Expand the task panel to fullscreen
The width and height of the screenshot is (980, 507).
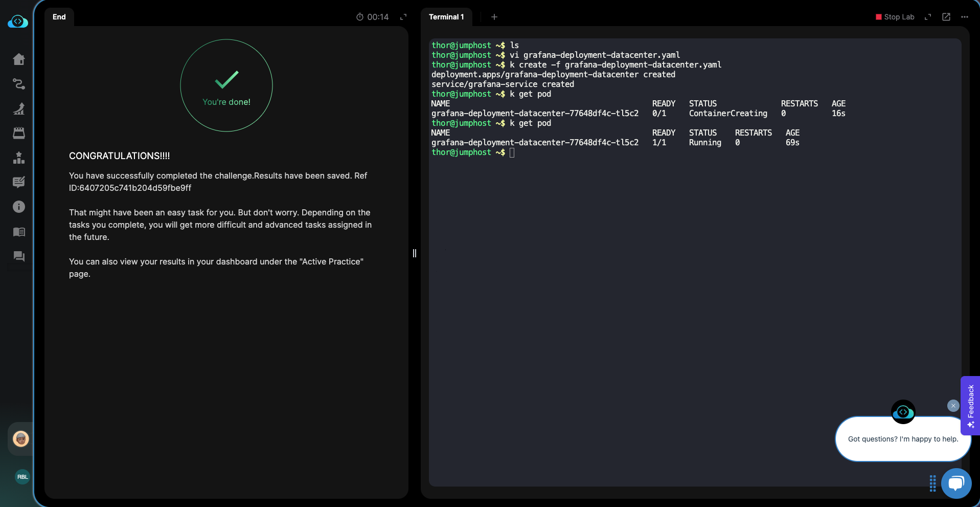point(403,17)
